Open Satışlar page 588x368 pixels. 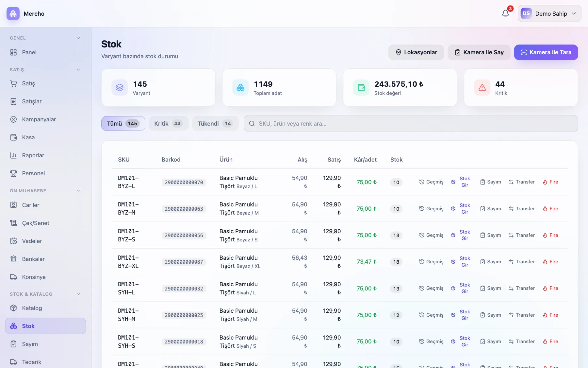click(x=45, y=101)
